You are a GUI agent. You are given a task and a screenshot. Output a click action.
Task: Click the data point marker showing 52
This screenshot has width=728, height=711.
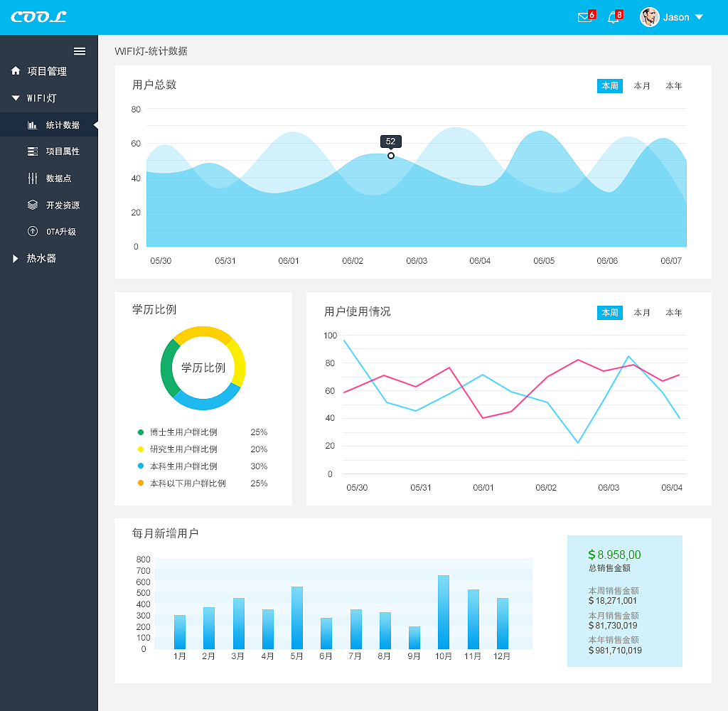391,156
